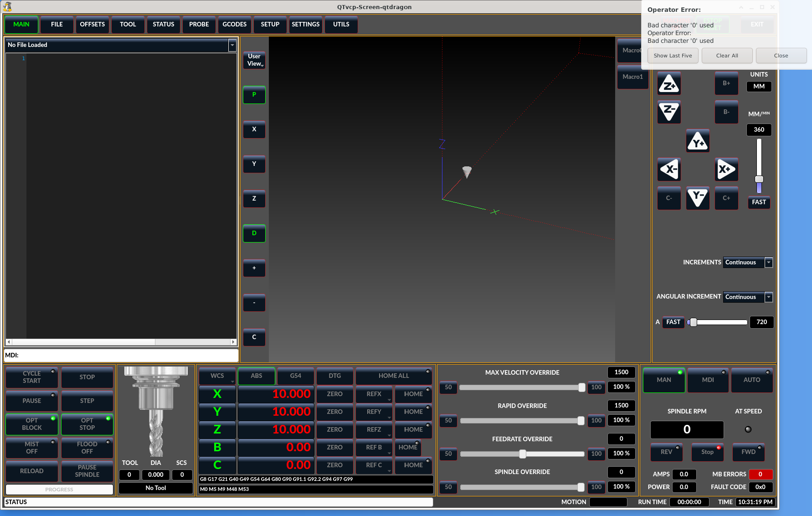
Task: Open the REF B dropdown button
Action: click(x=374, y=447)
